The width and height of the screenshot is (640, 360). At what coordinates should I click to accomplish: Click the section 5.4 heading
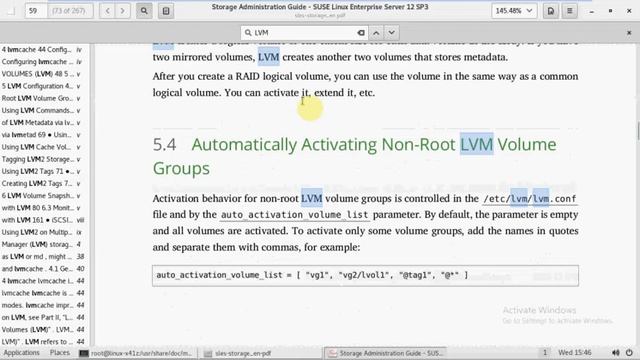pos(354,156)
